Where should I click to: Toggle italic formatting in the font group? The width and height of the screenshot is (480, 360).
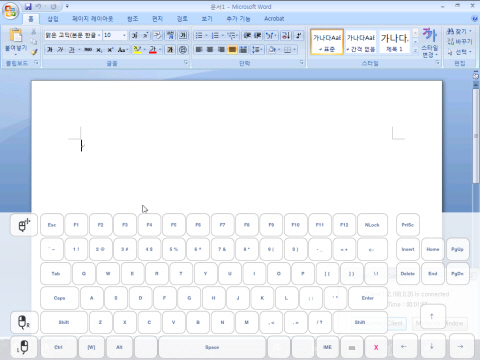[x=60, y=50]
